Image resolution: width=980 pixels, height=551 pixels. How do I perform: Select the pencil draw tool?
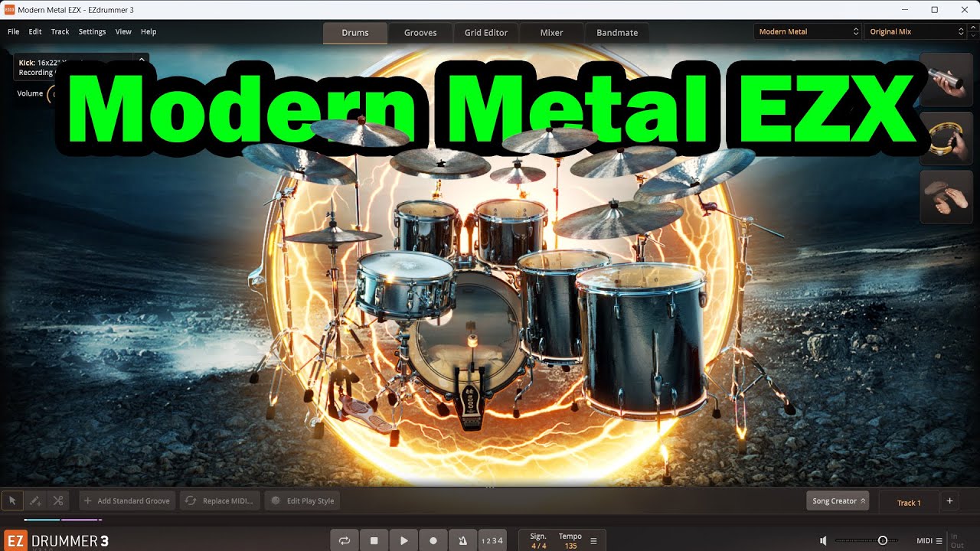tap(35, 501)
